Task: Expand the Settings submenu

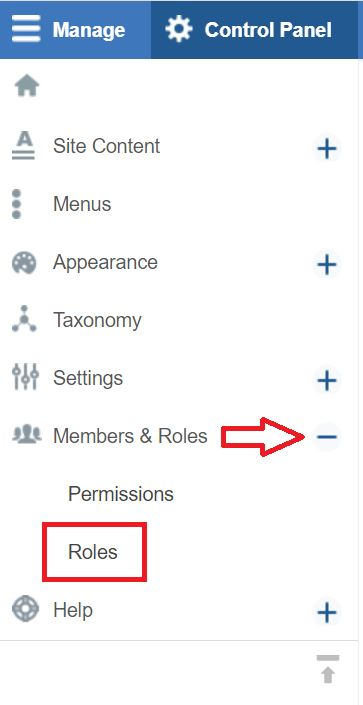Action: pyautogui.click(x=327, y=380)
